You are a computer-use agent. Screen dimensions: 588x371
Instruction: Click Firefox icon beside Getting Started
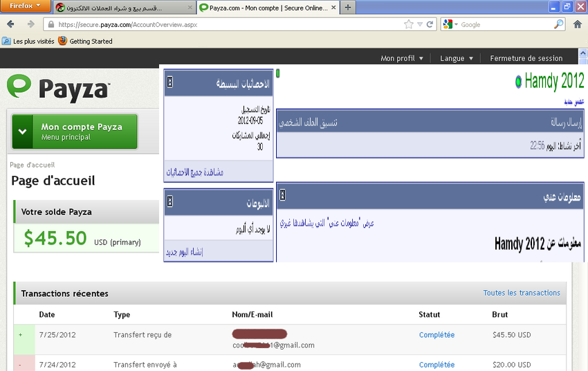[63, 41]
